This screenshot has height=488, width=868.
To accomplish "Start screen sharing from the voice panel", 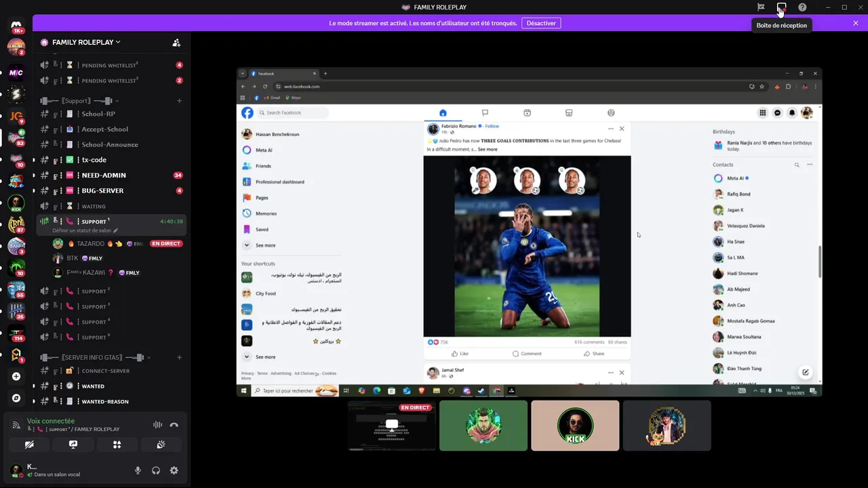I will click(73, 445).
